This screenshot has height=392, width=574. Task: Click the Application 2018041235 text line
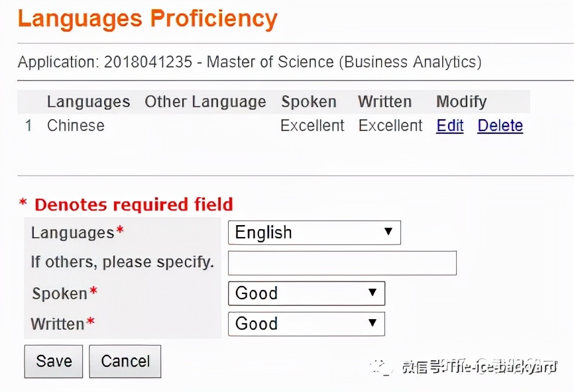(249, 62)
